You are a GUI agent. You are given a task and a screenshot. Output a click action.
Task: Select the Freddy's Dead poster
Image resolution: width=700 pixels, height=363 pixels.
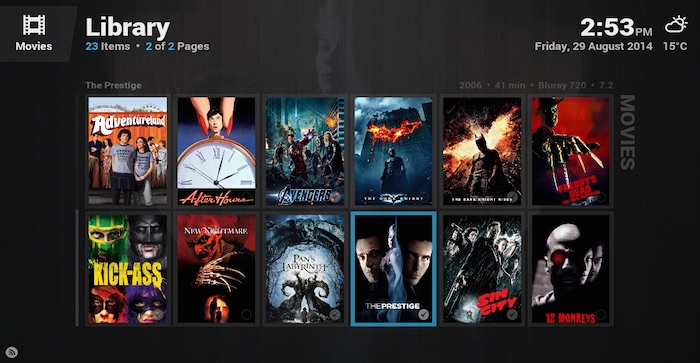click(x=571, y=151)
